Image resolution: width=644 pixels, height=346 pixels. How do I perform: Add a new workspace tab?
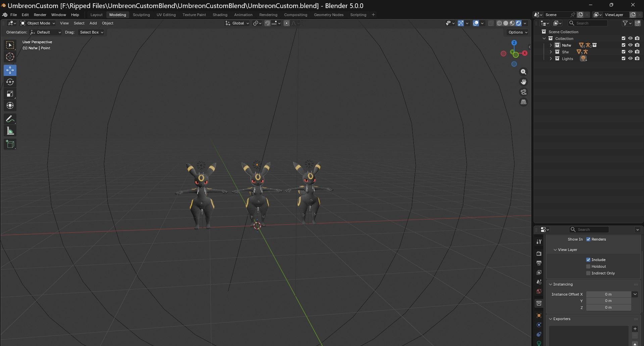(373, 15)
